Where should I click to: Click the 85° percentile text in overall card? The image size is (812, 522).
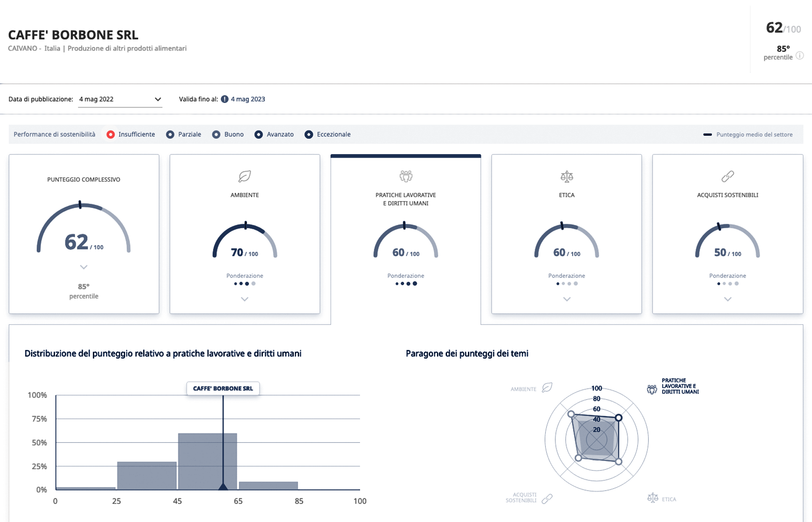84,291
